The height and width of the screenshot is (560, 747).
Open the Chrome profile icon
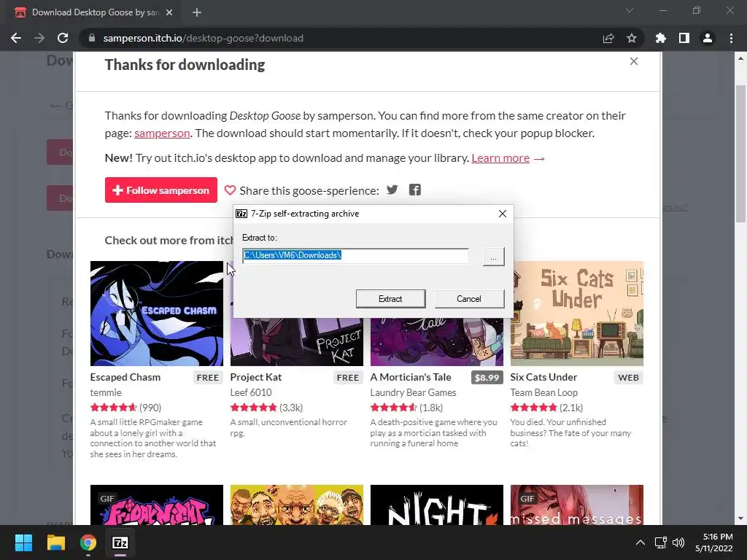pyautogui.click(x=708, y=38)
